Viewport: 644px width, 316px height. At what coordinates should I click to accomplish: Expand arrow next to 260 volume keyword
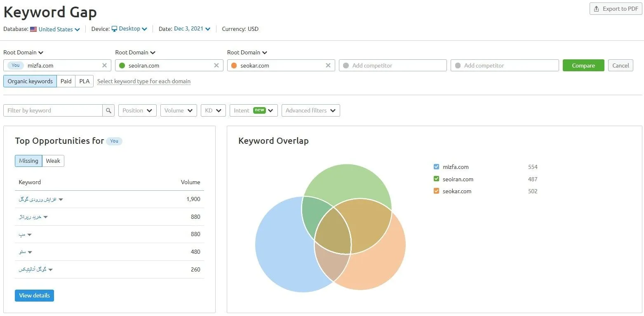point(50,270)
